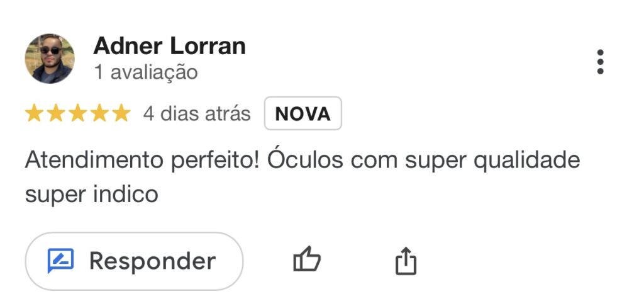This screenshot has width=644, height=306.
Task: Click the "1 avaliação" reviewer count
Action: pyautogui.click(x=146, y=72)
